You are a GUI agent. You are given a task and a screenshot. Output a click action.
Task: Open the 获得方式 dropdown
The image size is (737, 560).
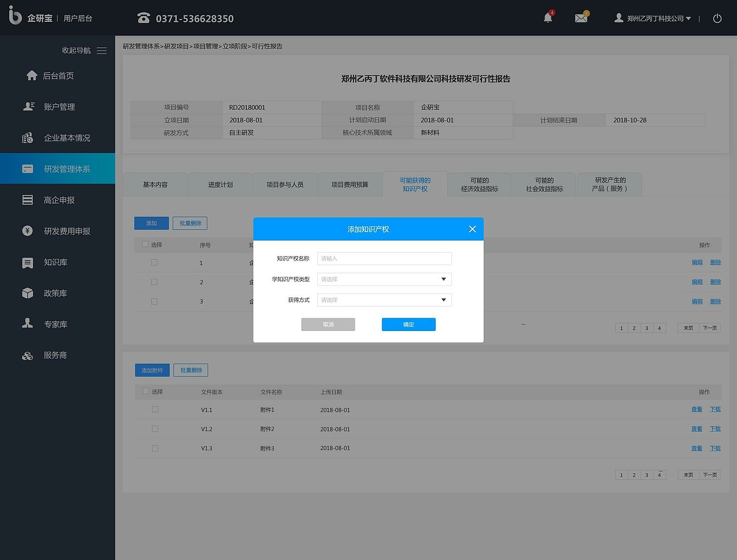[x=384, y=300]
